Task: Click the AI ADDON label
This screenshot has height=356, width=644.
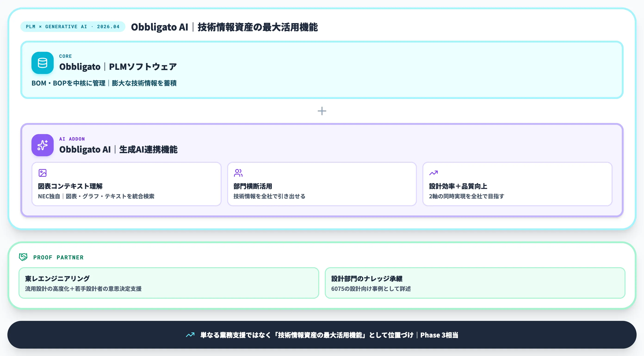Action: tap(72, 139)
